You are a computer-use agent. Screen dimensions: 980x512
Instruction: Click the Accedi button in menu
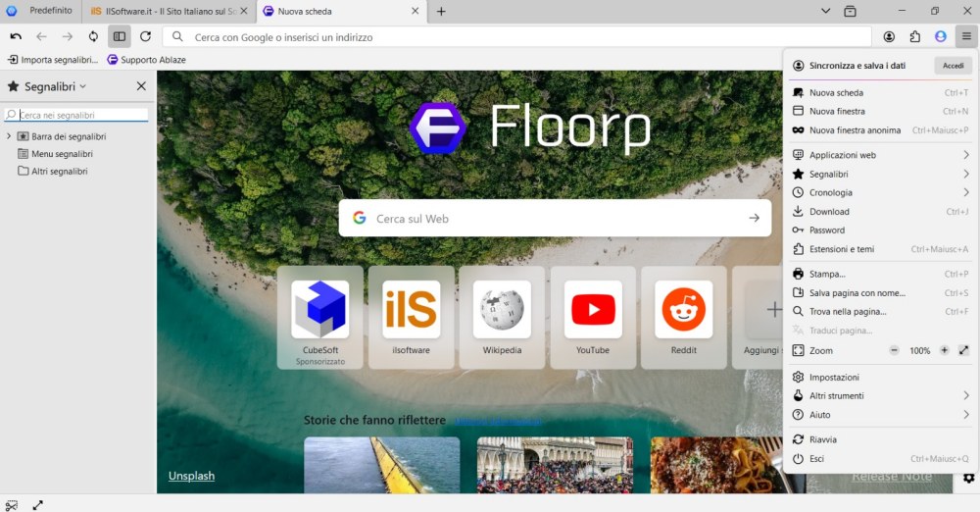954,66
